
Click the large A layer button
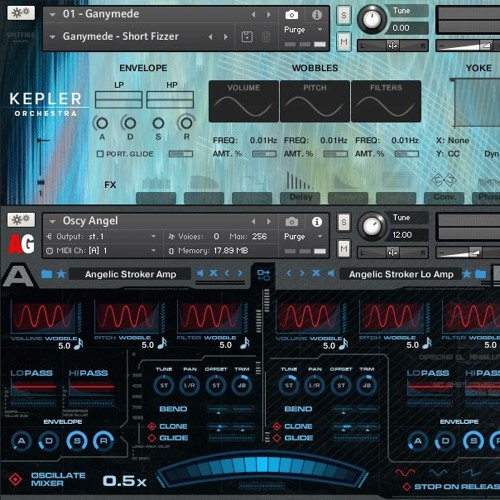(18, 275)
